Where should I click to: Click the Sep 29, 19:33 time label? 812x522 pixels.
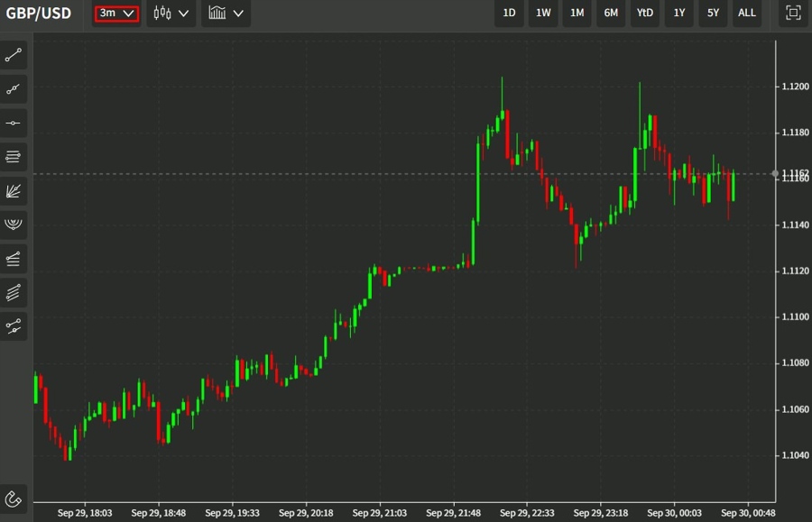coord(232,513)
